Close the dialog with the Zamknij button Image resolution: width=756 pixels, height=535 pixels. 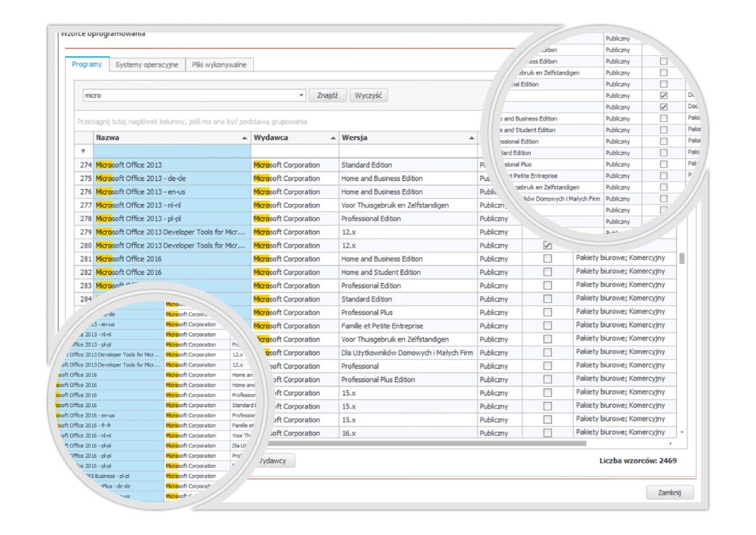670,493
